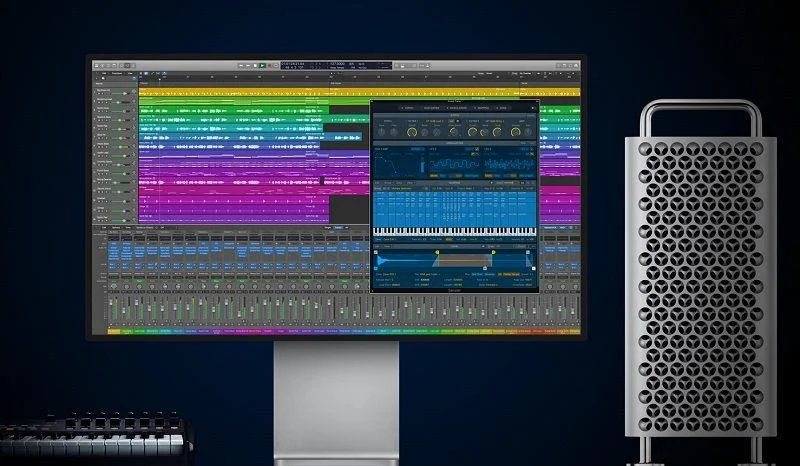Click the first mixer channel's pan knob

coord(114,286)
